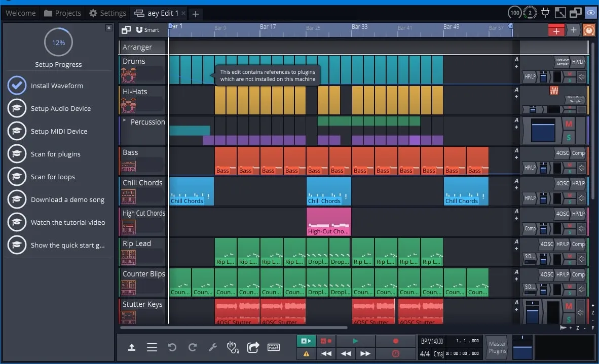Solo the Percussion track with S button

(569, 137)
